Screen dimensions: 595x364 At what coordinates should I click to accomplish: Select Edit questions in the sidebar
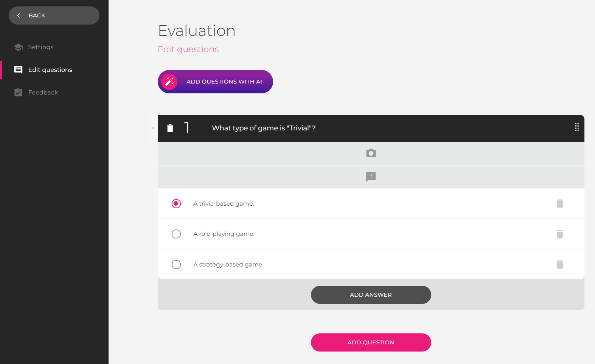[x=50, y=70]
